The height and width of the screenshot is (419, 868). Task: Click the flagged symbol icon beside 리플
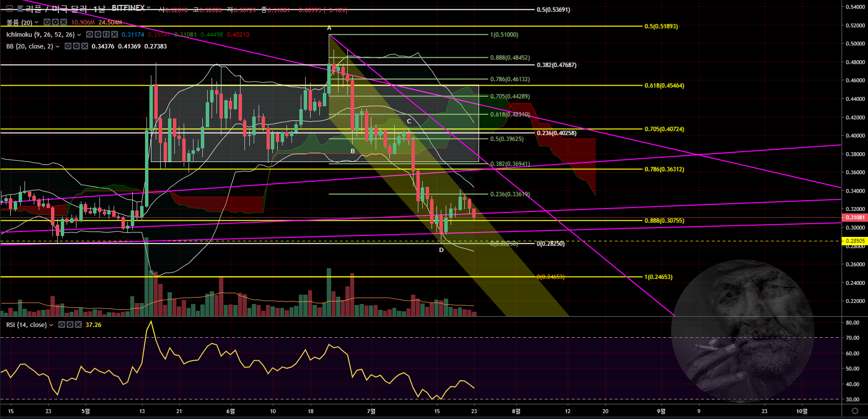coord(20,9)
